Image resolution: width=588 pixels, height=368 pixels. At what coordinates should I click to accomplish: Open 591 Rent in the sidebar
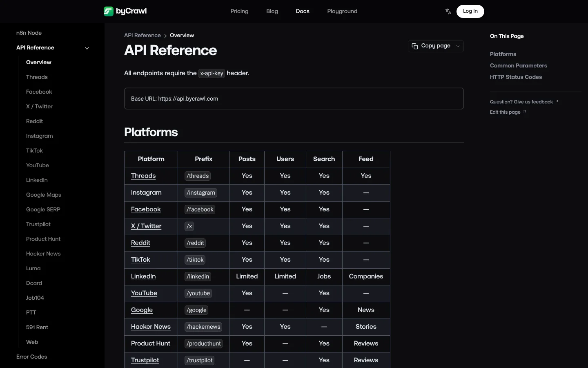click(37, 327)
